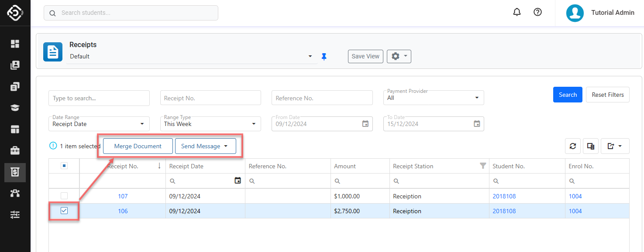The height and width of the screenshot is (252, 644).
Task: Click the Receipt No. filter input field
Action: (x=210, y=98)
